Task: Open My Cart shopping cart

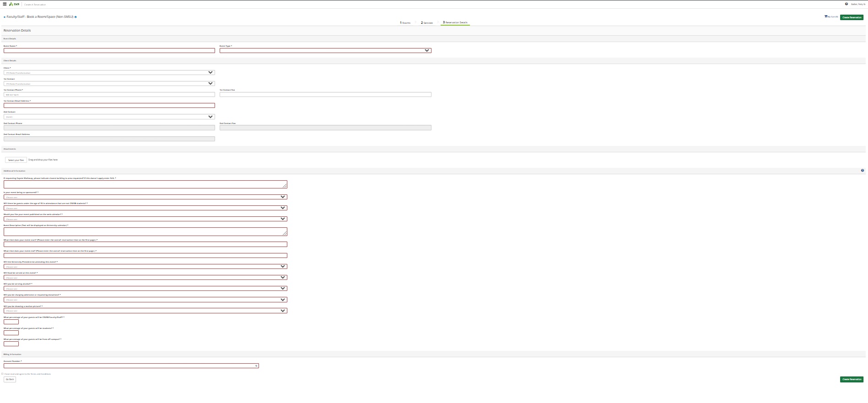Action: [x=831, y=16]
